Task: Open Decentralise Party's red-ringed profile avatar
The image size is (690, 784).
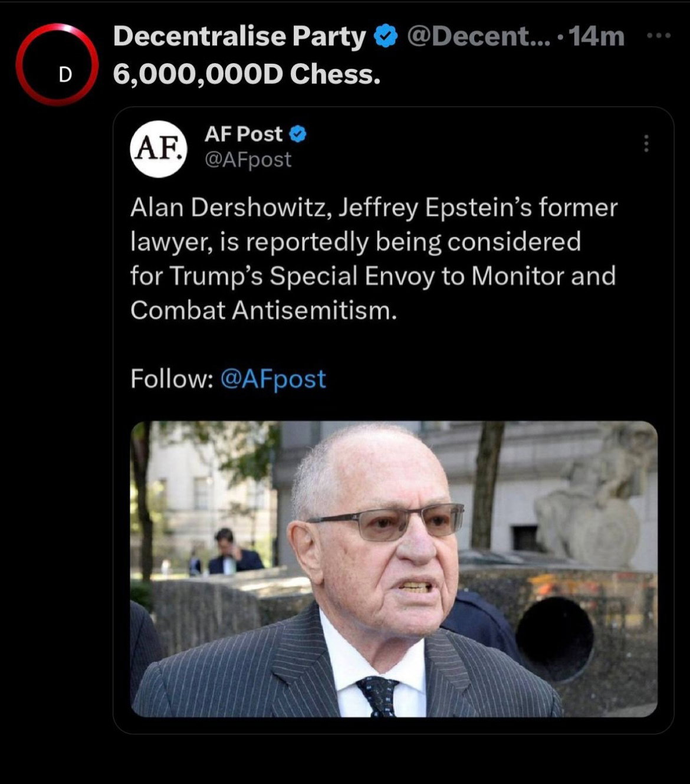Action: pyautogui.click(x=57, y=64)
